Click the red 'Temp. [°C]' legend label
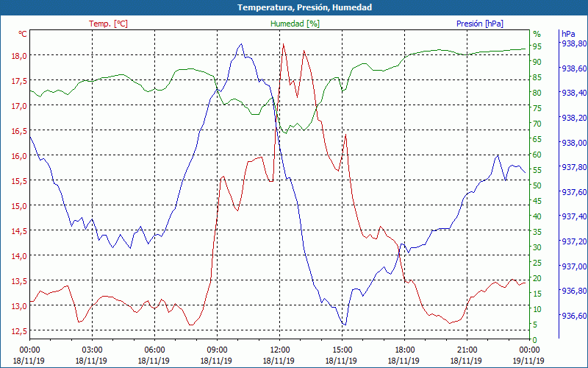The width and height of the screenshot is (588, 368). point(108,24)
